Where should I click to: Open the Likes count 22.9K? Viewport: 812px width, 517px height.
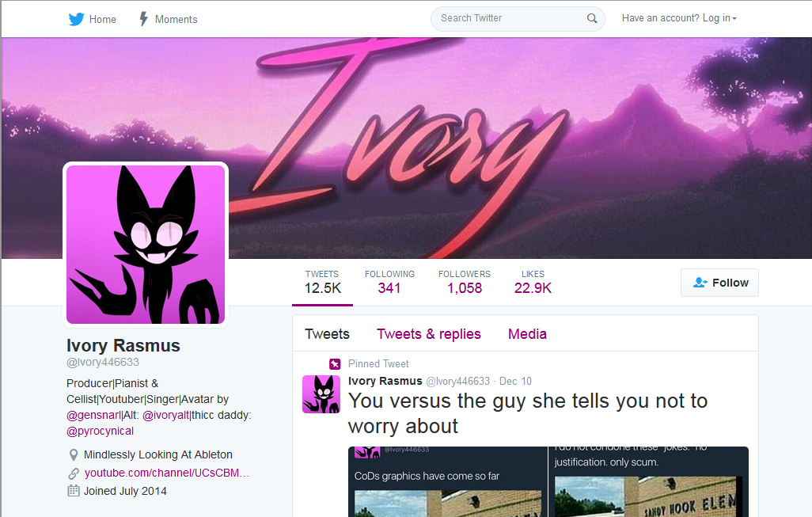pyautogui.click(x=533, y=283)
